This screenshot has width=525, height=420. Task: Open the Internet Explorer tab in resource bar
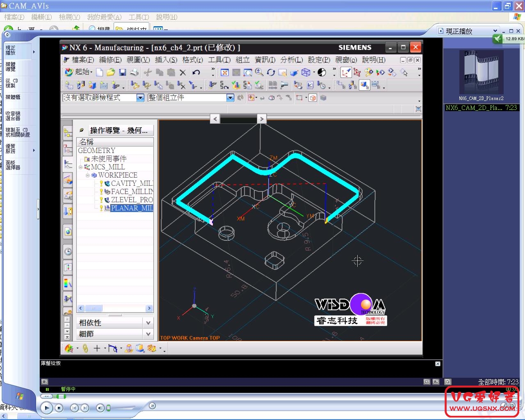pyautogui.click(x=68, y=232)
